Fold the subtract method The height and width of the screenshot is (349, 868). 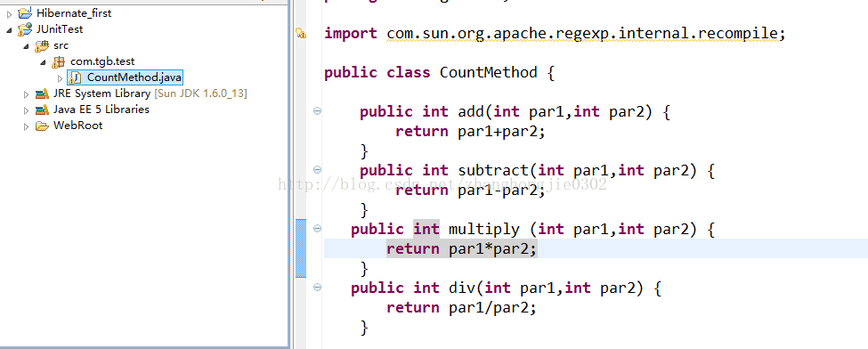click(x=317, y=169)
